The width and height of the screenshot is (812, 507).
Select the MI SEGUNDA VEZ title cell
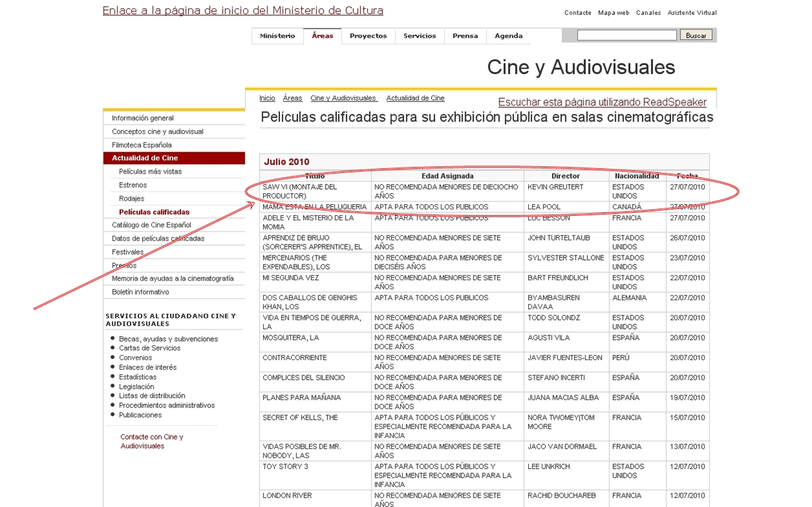click(315, 282)
